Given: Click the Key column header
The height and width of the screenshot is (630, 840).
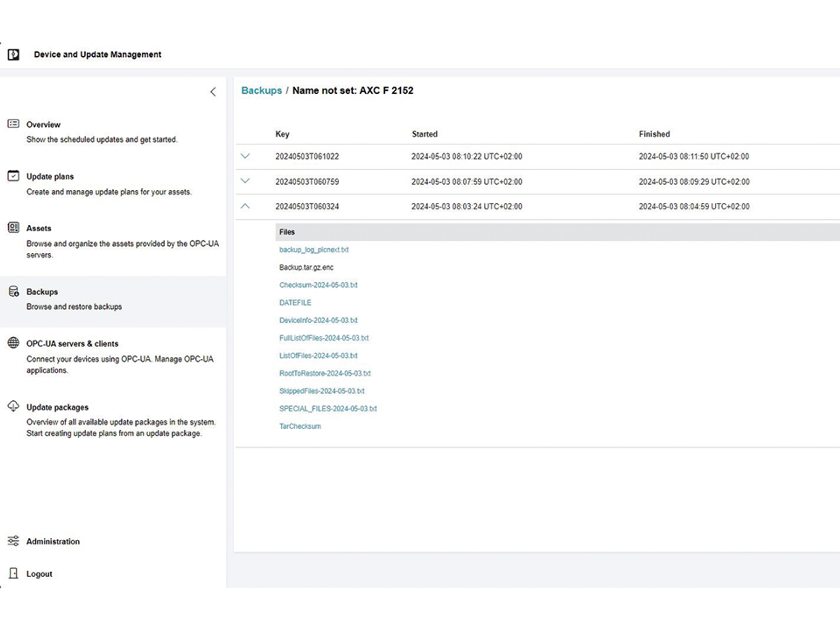Looking at the screenshot, I should (x=282, y=134).
